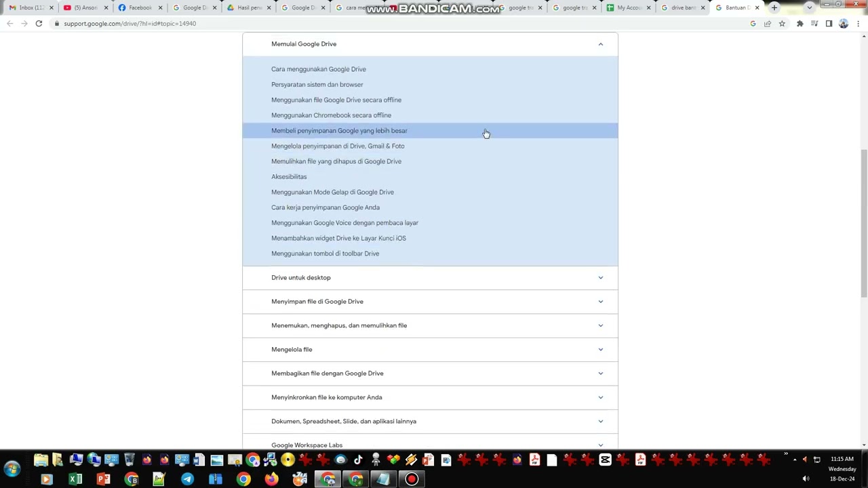Close the Bantuan Drive tab
868x488 pixels.
757,7
